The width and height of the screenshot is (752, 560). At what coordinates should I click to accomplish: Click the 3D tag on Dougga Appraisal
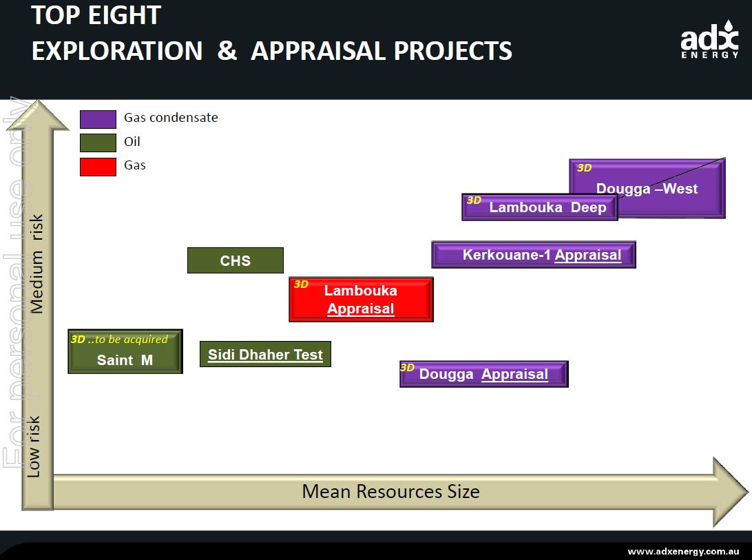point(407,368)
